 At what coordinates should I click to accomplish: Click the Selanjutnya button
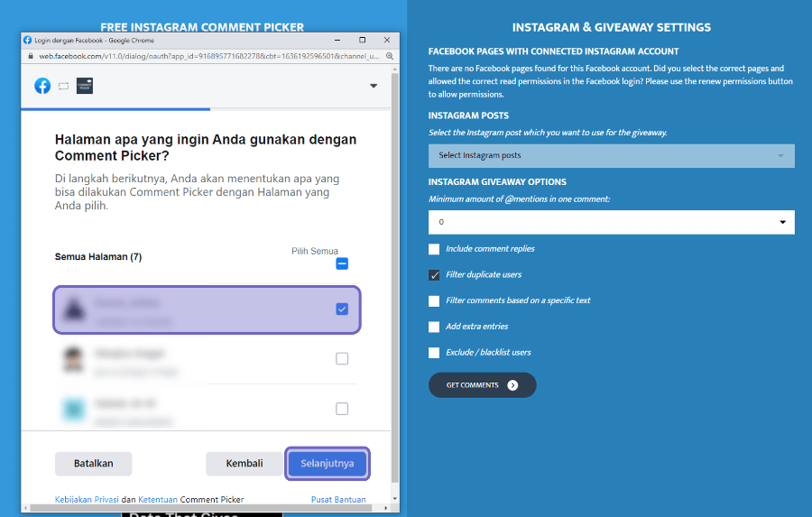[328, 464]
